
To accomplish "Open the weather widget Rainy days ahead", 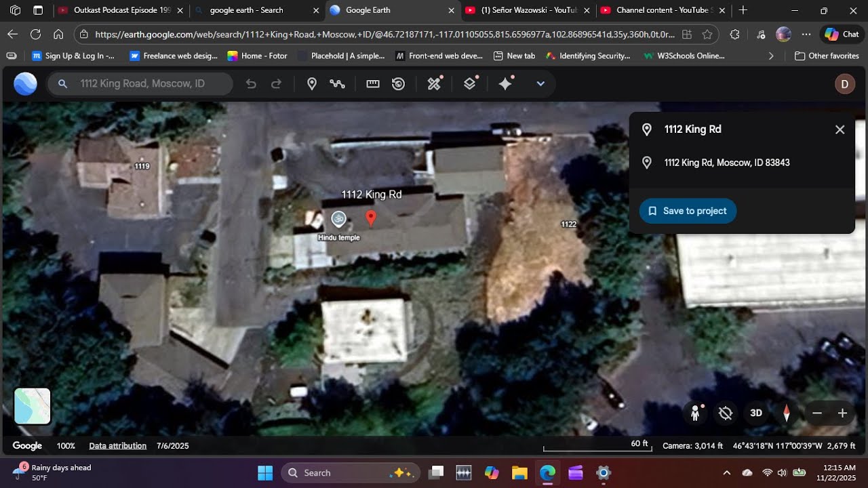I will click(53, 472).
